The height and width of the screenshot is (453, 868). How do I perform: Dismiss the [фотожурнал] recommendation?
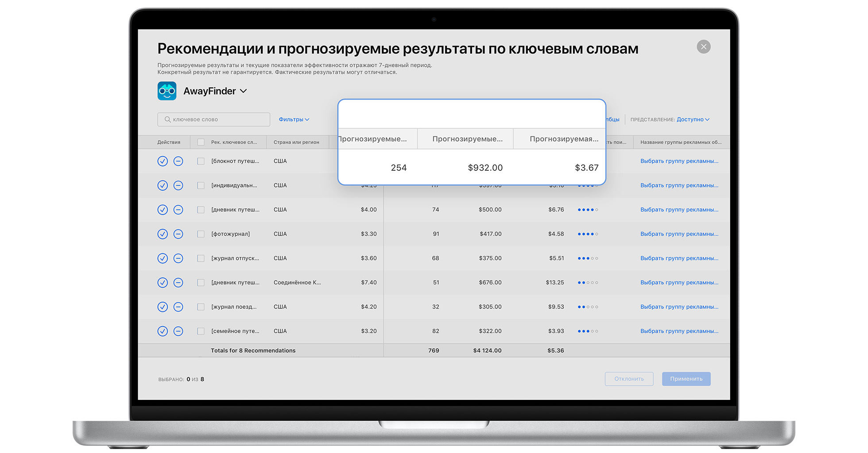click(178, 234)
